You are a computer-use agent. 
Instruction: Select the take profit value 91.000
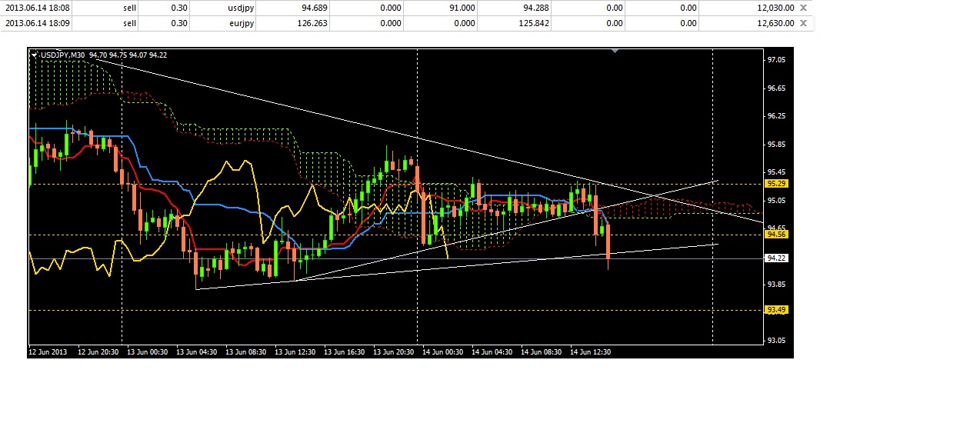[462, 8]
